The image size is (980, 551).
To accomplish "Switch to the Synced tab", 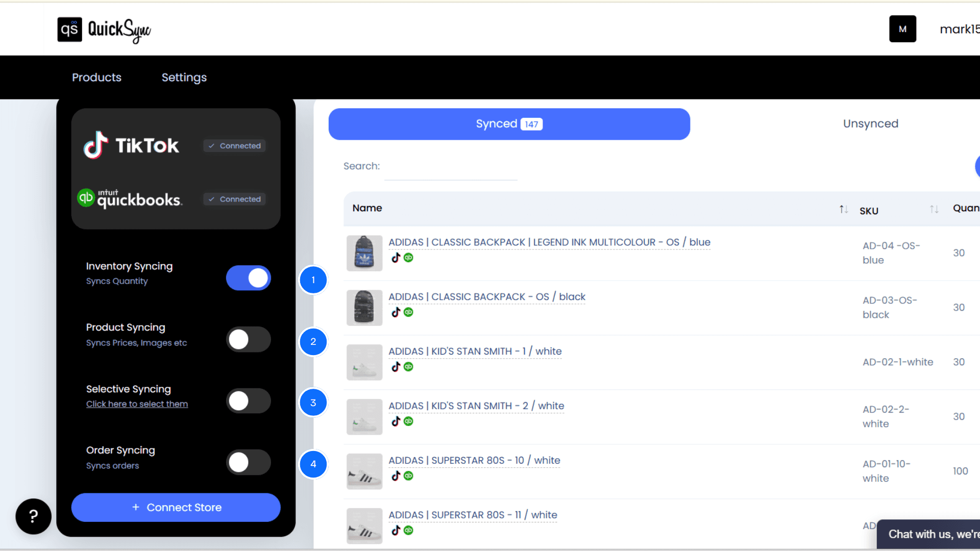I will 509,124.
